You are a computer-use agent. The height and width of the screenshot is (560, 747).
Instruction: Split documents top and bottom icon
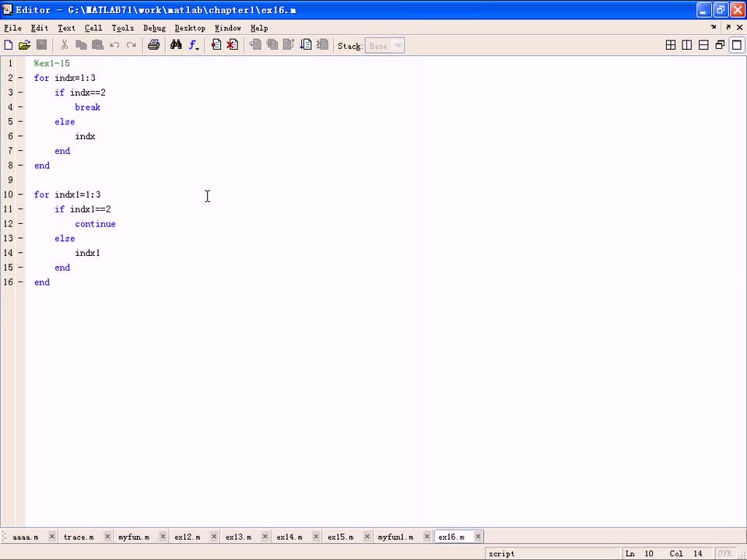click(703, 45)
